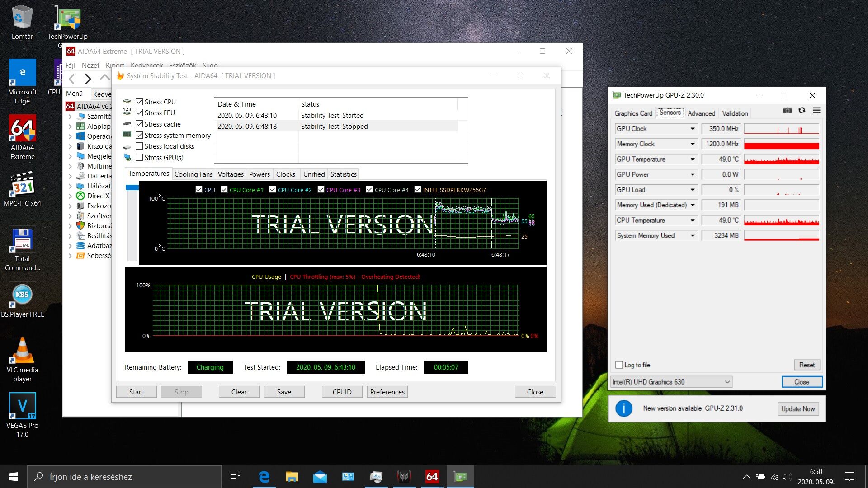This screenshot has height=488, width=868.
Task: Open Memory Clock sensor dropdown
Action: click(x=692, y=144)
